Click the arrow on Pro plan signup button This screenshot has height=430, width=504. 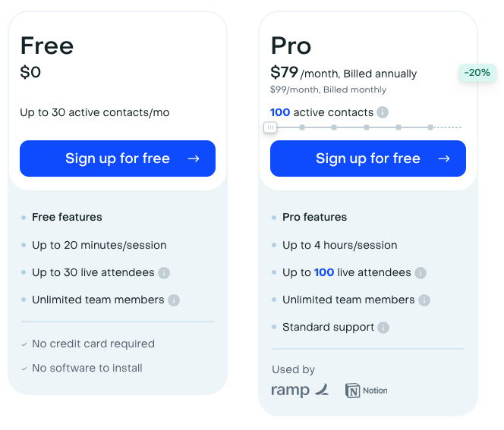click(444, 159)
